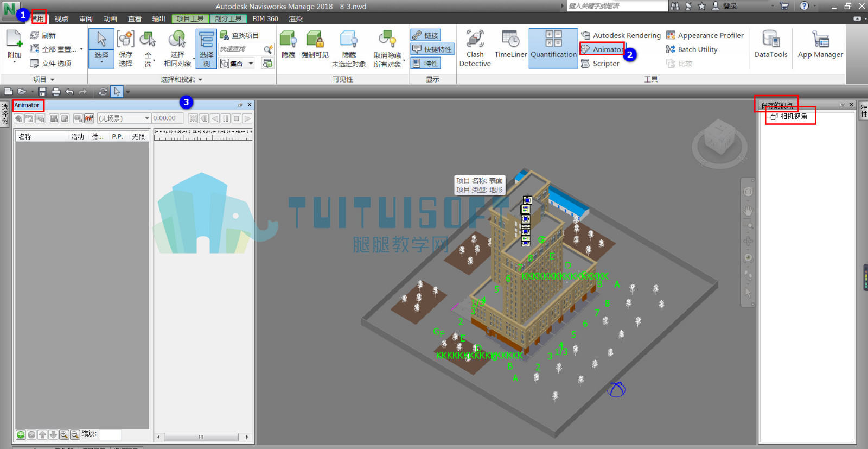Open the App Manager
The width and height of the screenshot is (868, 449).
pos(820,45)
